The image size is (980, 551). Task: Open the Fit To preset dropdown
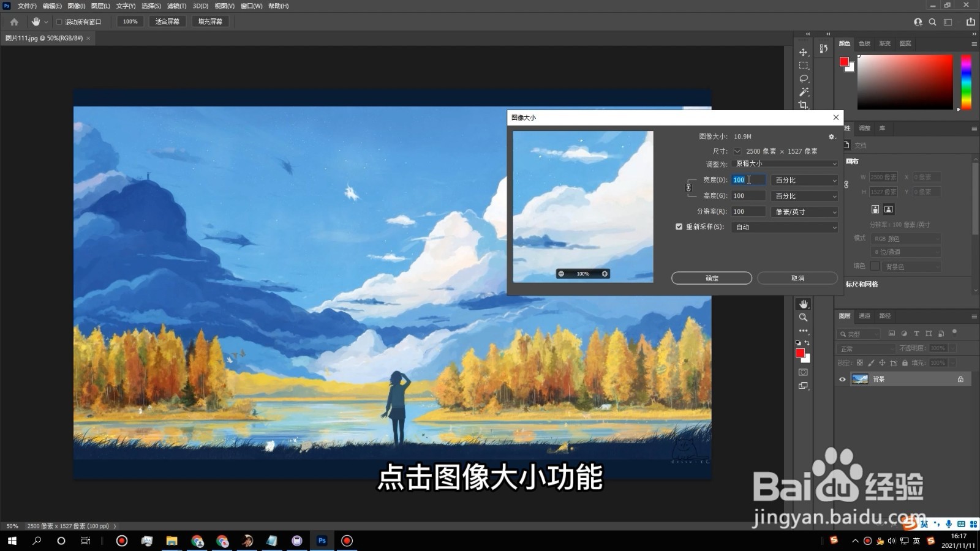[785, 163]
